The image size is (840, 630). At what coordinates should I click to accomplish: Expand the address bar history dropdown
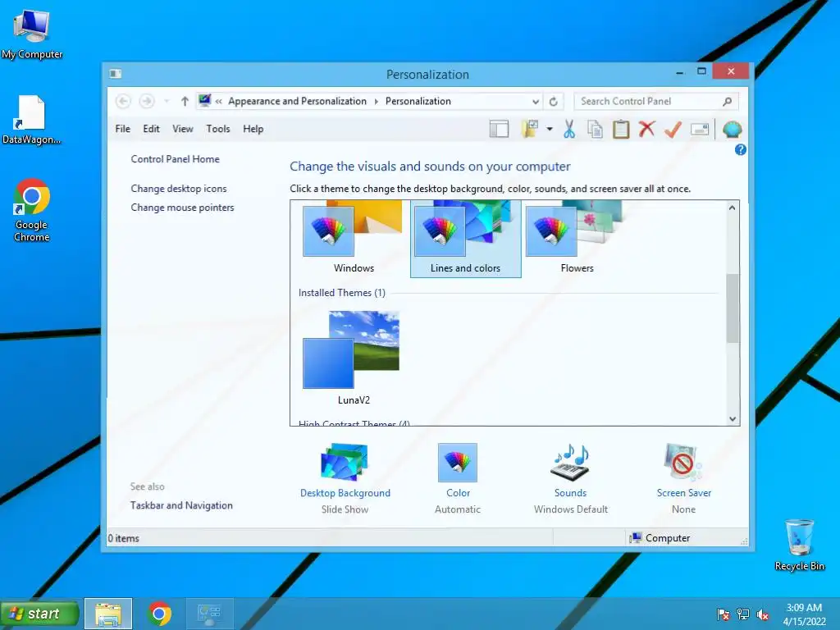point(535,101)
